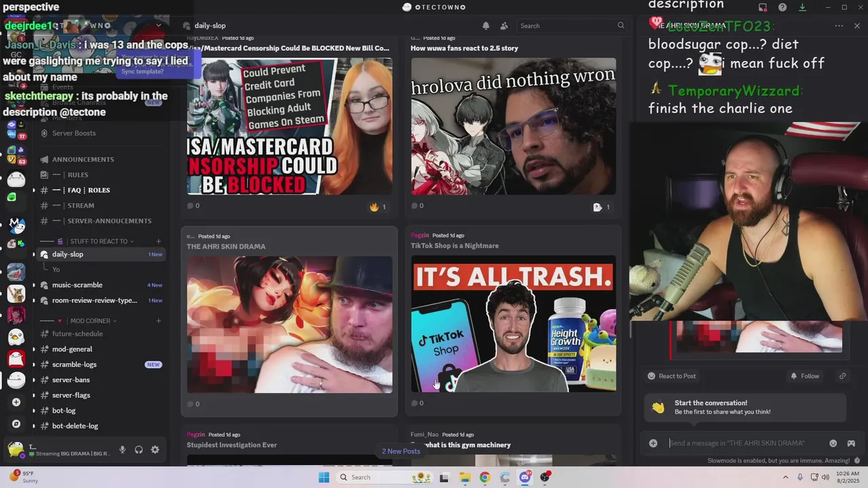Close the THE AHRI SKIN DRAMA post panel
The height and width of the screenshot is (488, 868).
[x=857, y=26]
